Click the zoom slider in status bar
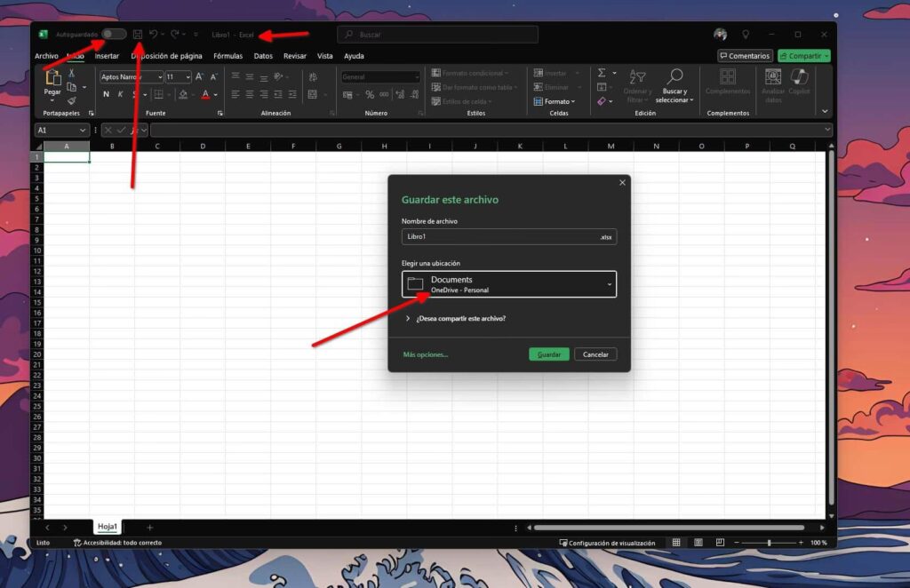 769,543
